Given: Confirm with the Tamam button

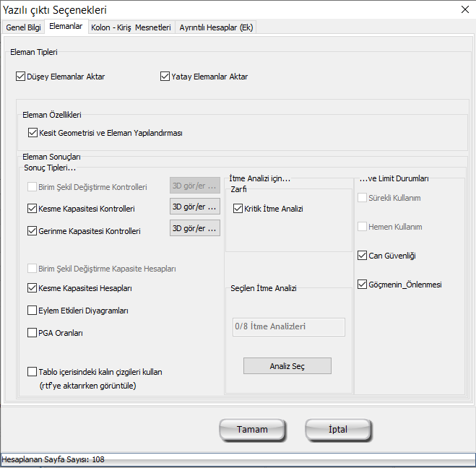Looking at the screenshot, I should click(x=252, y=430).
